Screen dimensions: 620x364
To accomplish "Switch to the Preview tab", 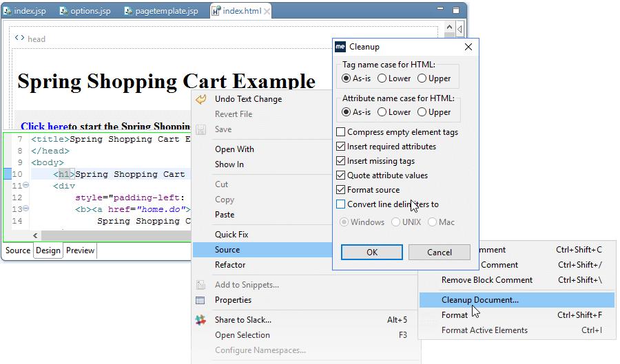I will point(81,250).
